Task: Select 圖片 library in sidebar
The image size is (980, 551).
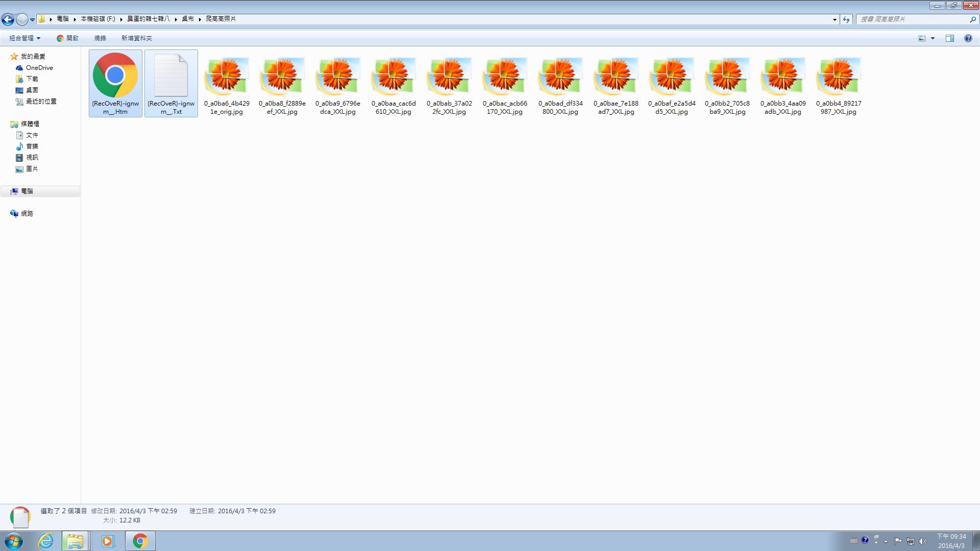Action: pos(32,169)
